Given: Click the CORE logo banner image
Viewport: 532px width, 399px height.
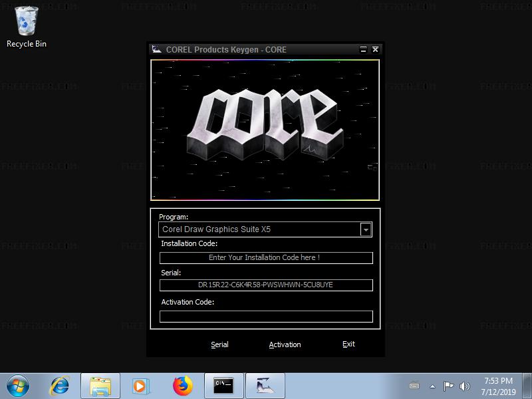Looking at the screenshot, I should pos(265,130).
